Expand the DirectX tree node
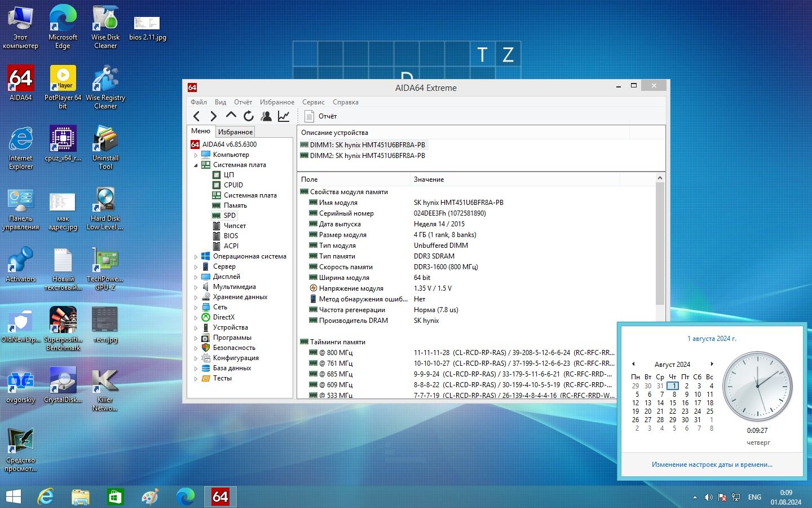 click(x=196, y=317)
